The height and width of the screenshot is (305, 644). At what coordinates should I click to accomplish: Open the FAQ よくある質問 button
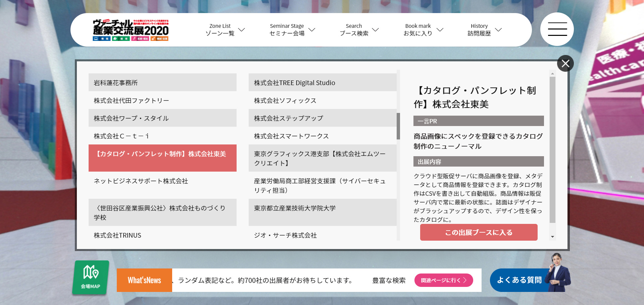pos(519,280)
